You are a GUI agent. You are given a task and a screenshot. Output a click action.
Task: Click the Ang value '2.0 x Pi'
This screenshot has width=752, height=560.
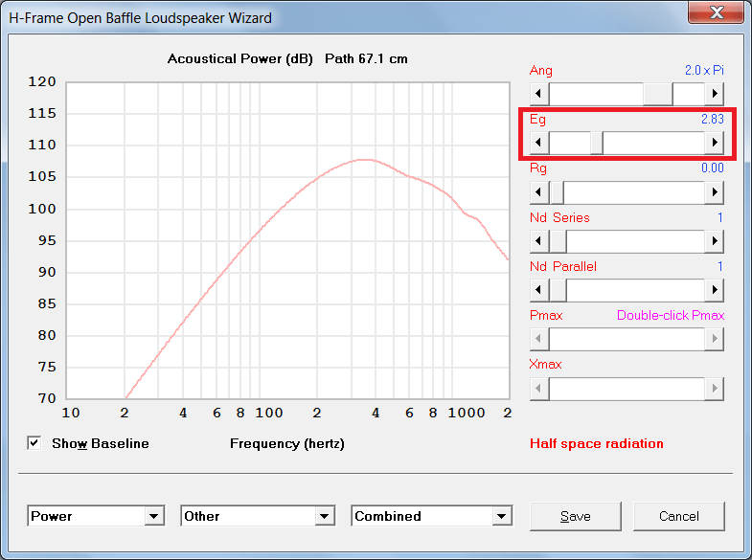click(704, 70)
